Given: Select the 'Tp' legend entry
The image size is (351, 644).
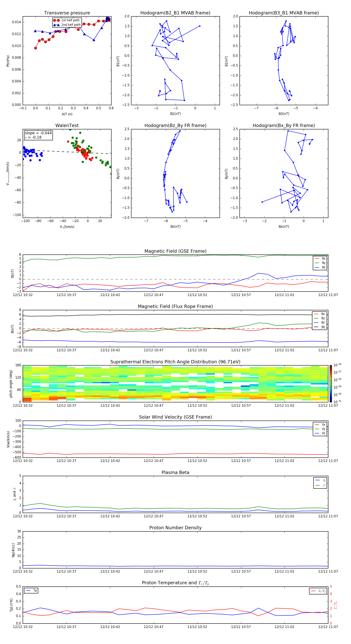Looking at the screenshot, I should [31, 591].
